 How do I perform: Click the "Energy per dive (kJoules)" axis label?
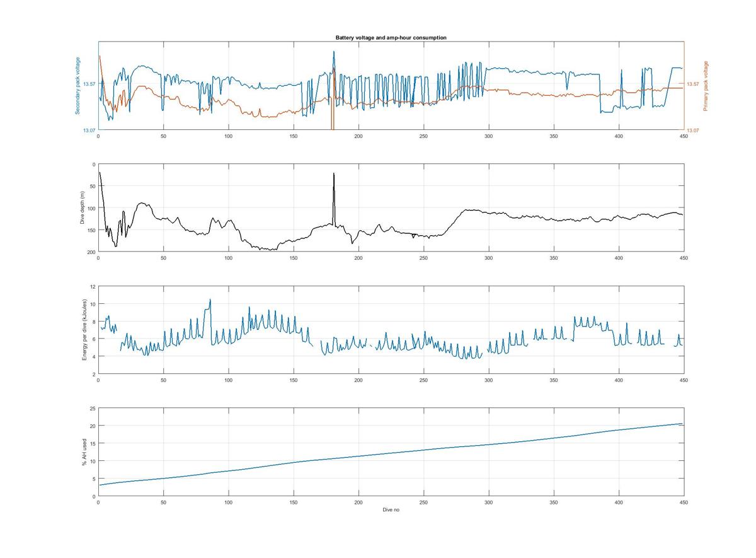tap(84, 330)
